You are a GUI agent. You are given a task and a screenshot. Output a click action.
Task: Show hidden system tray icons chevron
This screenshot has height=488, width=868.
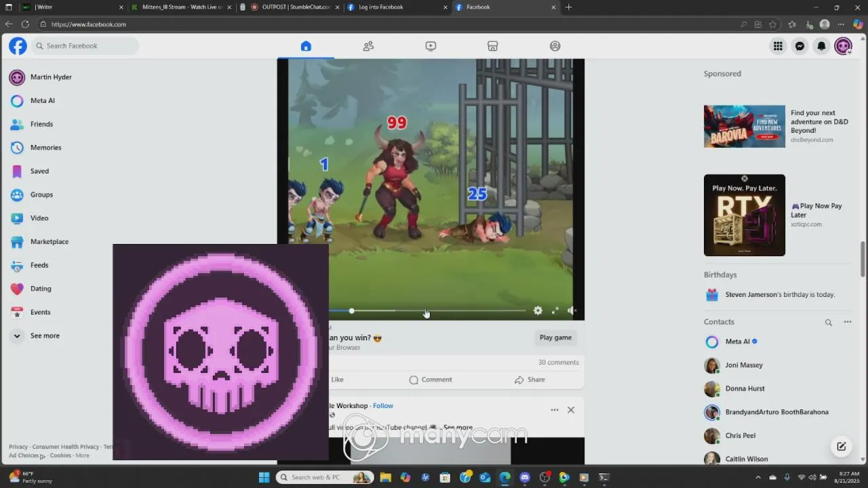758,477
